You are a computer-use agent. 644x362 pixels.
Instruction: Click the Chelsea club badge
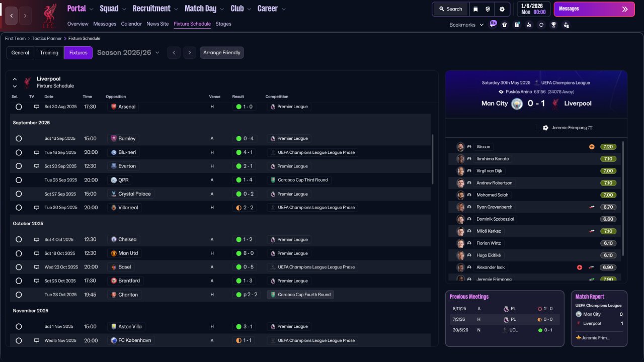click(x=114, y=239)
